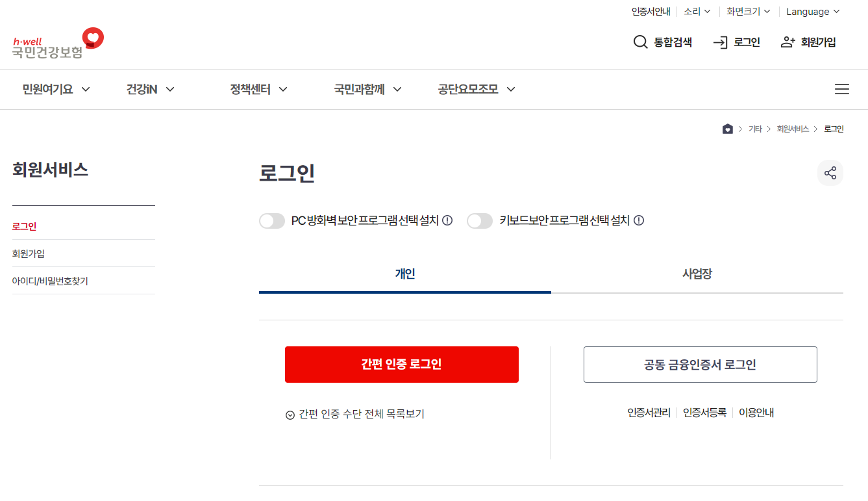
Task: Expand the 건강iN navigation dropdown
Action: [149, 89]
